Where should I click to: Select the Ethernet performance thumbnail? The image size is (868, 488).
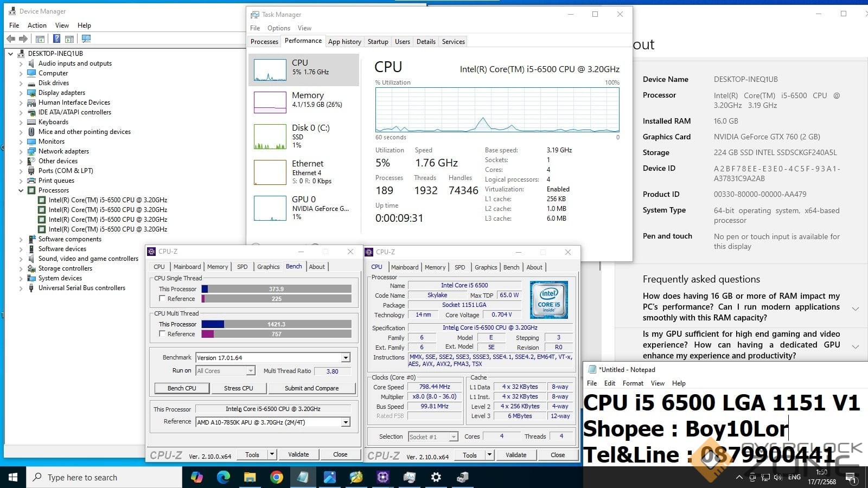tap(270, 172)
